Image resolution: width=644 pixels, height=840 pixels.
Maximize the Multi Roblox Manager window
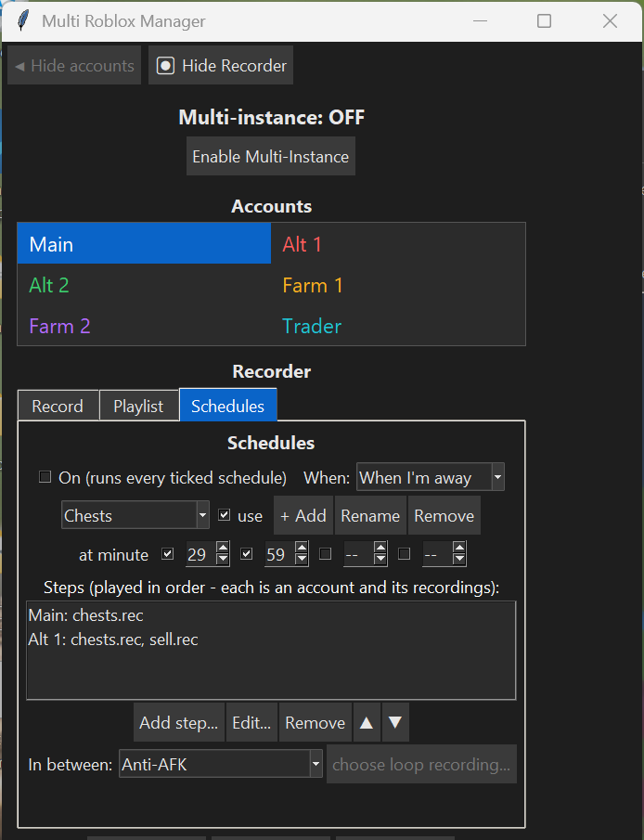click(545, 21)
